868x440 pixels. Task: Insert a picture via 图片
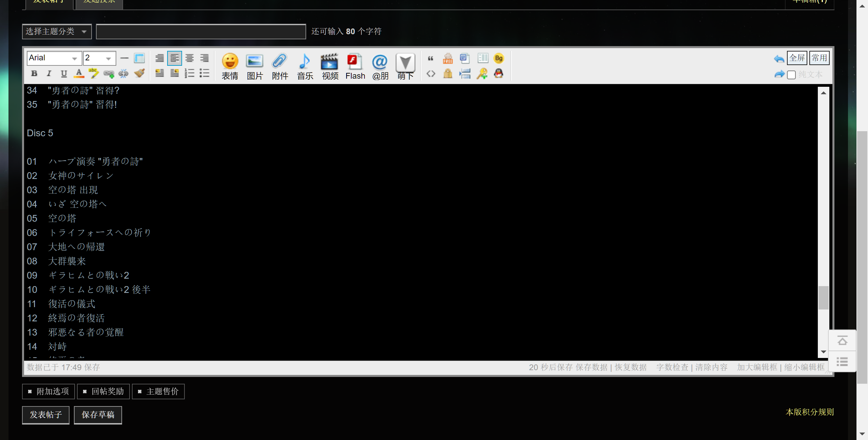pyautogui.click(x=255, y=66)
